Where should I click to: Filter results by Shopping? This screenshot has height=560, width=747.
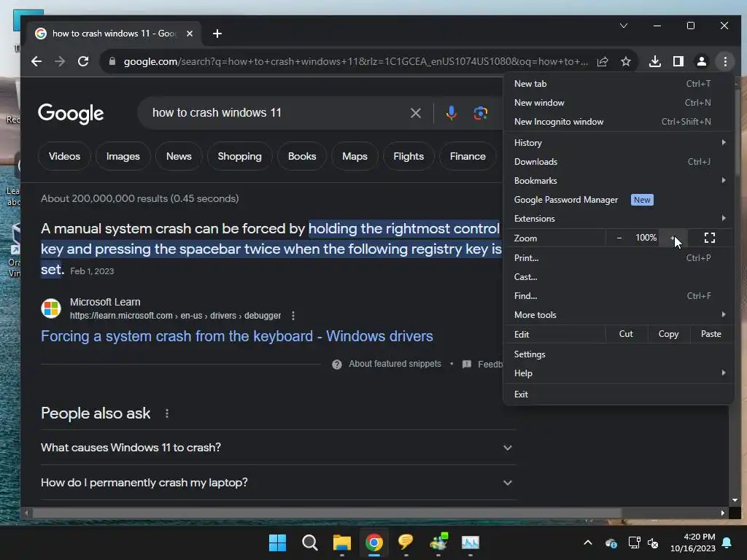pyautogui.click(x=239, y=156)
